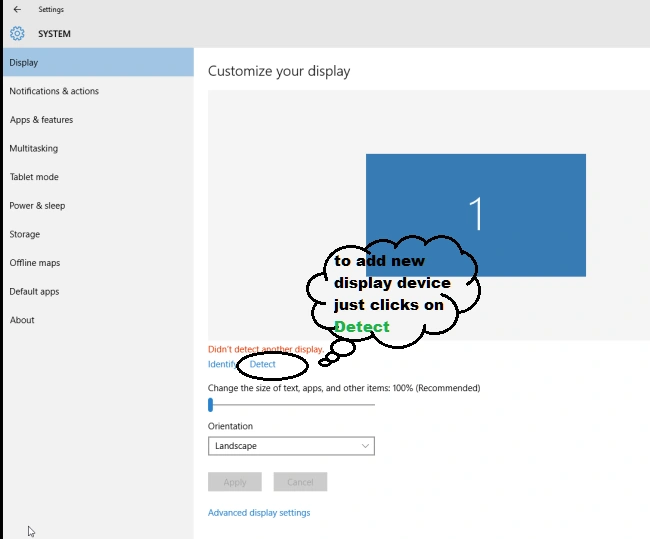The width and height of the screenshot is (650, 539).
Task: Click the Identify link
Action: (x=222, y=364)
